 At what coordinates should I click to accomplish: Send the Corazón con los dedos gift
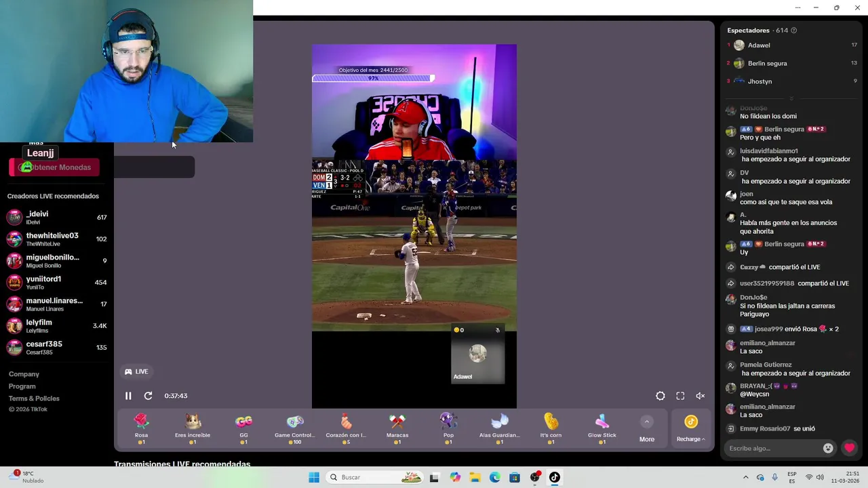click(346, 429)
